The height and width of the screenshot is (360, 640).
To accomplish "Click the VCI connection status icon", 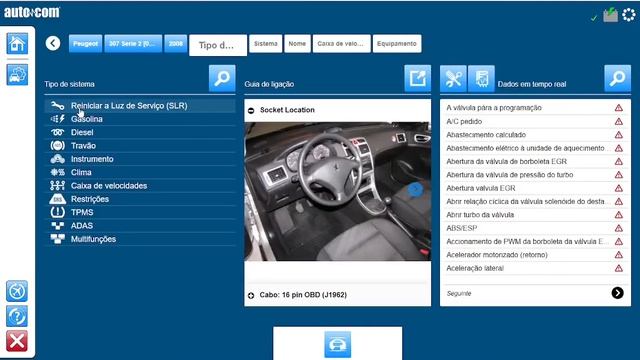I will (611, 15).
